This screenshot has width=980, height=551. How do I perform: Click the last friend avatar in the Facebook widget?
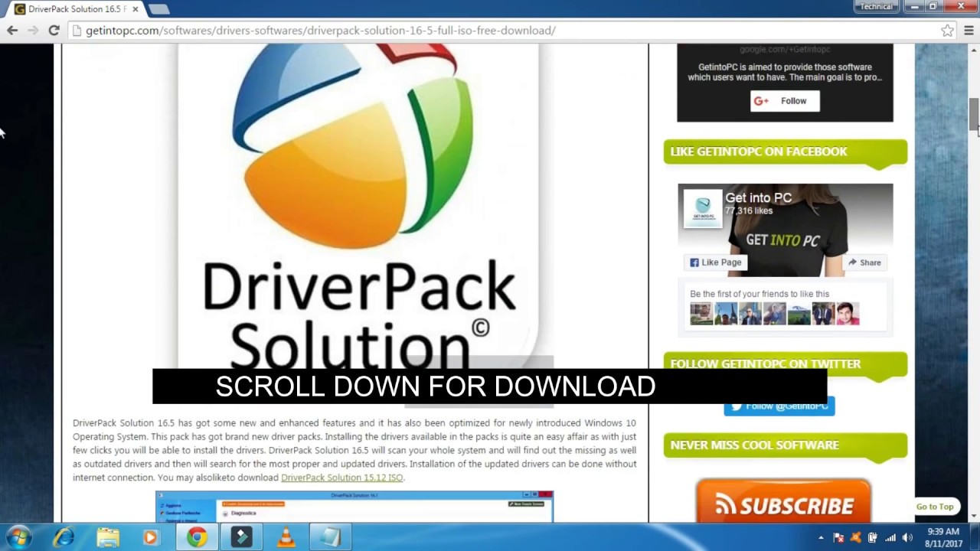pos(848,314)
